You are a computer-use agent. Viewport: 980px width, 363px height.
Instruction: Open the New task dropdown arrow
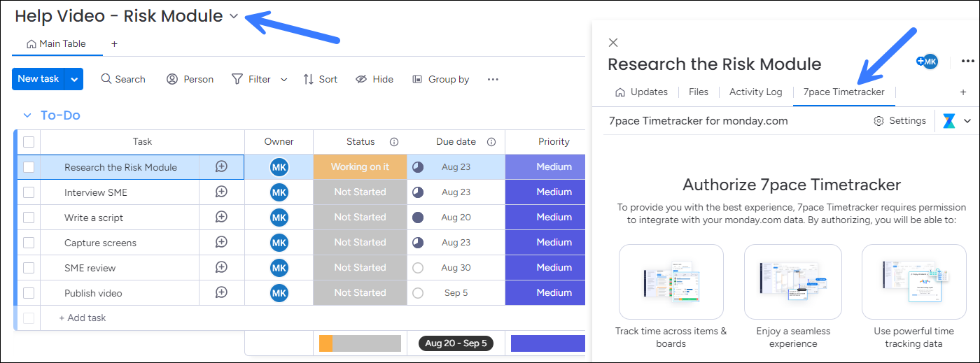click(74, 79)
